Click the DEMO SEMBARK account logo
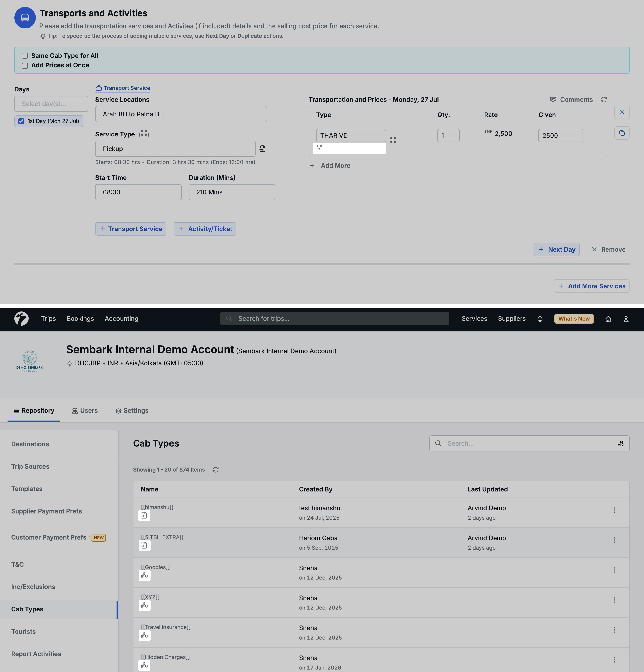 30,361
